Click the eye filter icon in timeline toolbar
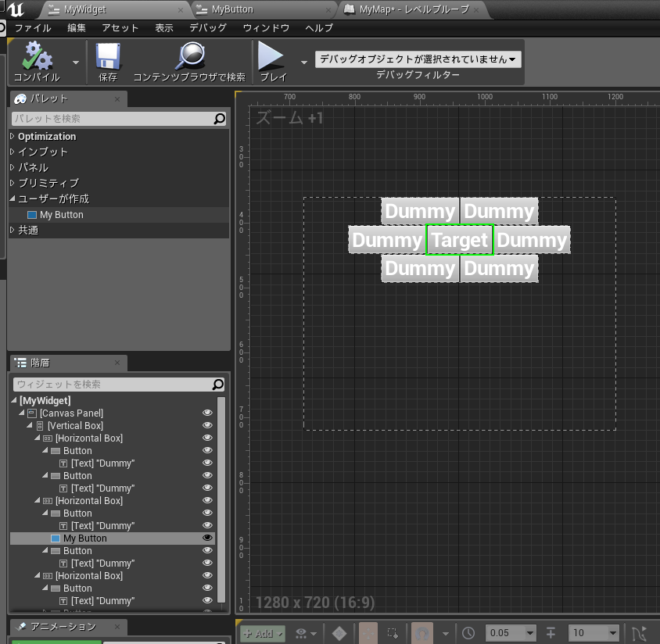This screenshot has height=644, width=660. click(301, 634)
